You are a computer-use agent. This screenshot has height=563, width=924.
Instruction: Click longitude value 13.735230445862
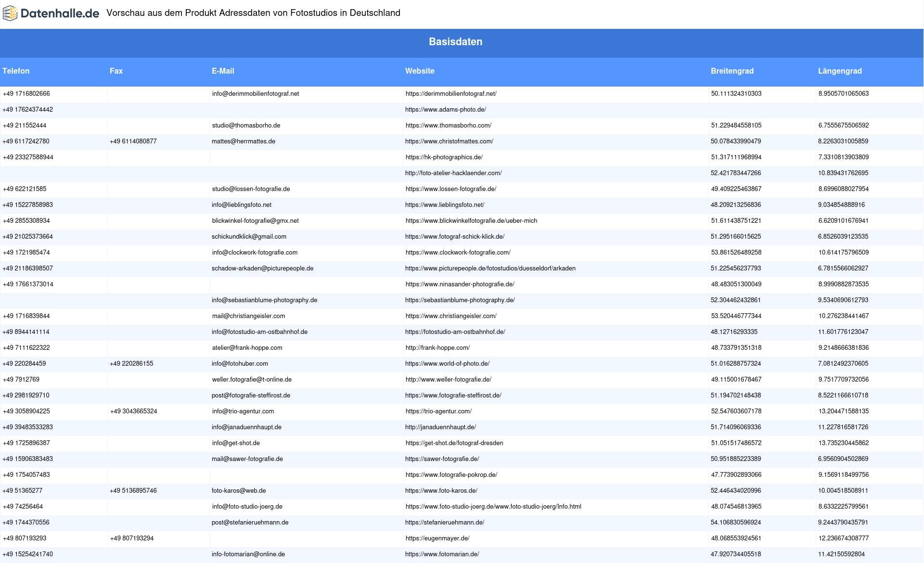point(844,443)
